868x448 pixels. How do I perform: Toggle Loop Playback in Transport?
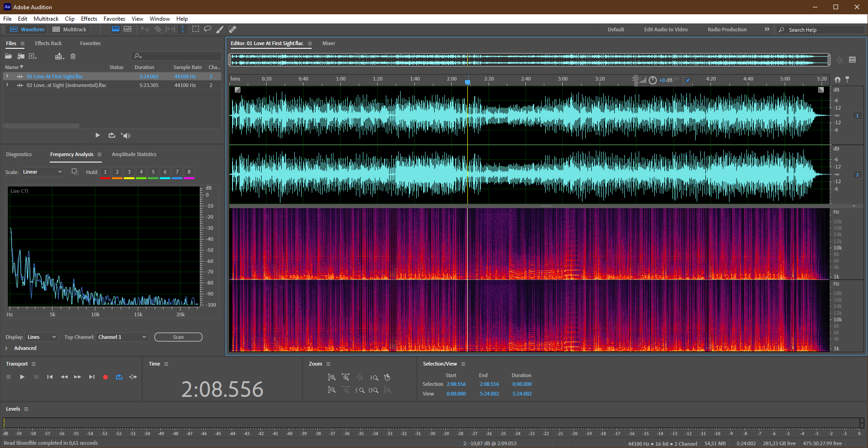[119, 377]
